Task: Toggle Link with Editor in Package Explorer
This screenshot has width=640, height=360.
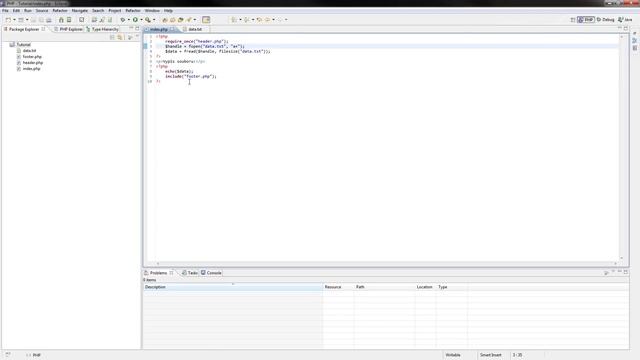Action: click(x=120, y=37)
